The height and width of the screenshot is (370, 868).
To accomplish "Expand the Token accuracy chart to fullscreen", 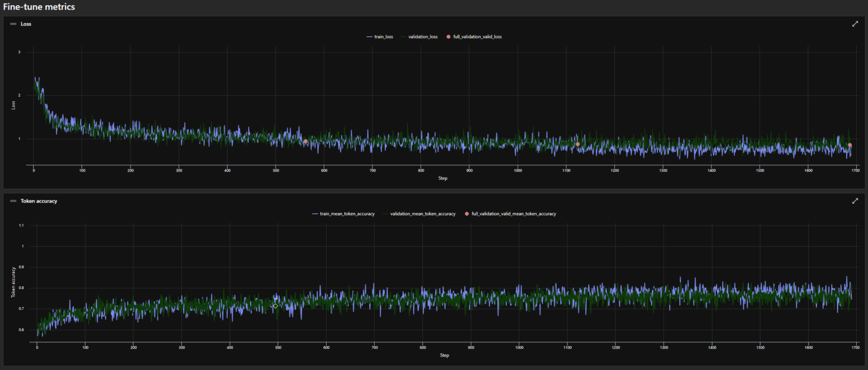I will tap(855, 200).
